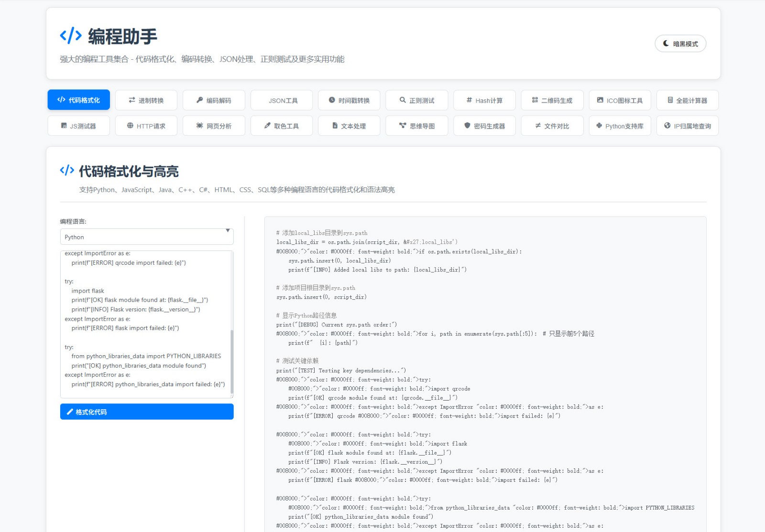Image resolution: width=765 pixels, height=532 pixels.
Task: Click the image icon for ICO图标工具
Action: pyautogui.click(x=600, y=100)
